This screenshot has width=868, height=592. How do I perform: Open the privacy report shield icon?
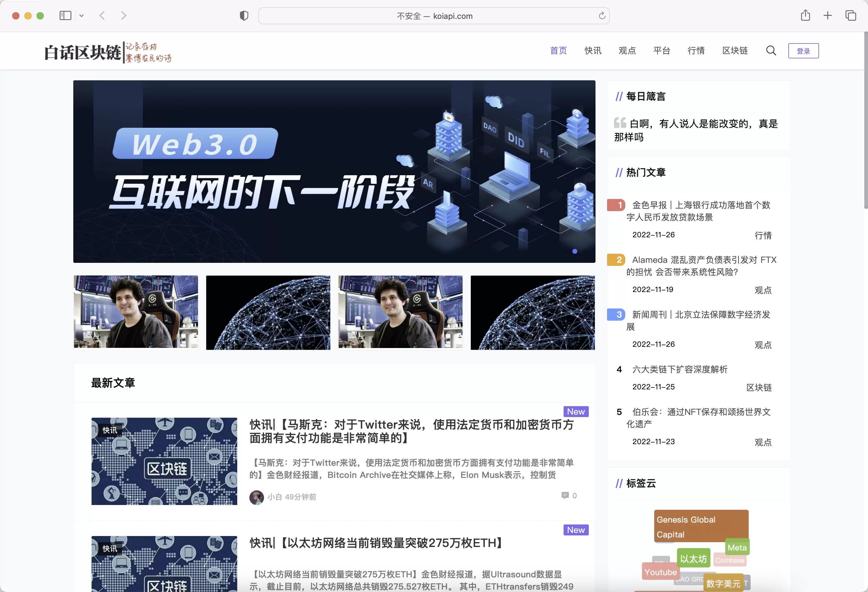244,16
